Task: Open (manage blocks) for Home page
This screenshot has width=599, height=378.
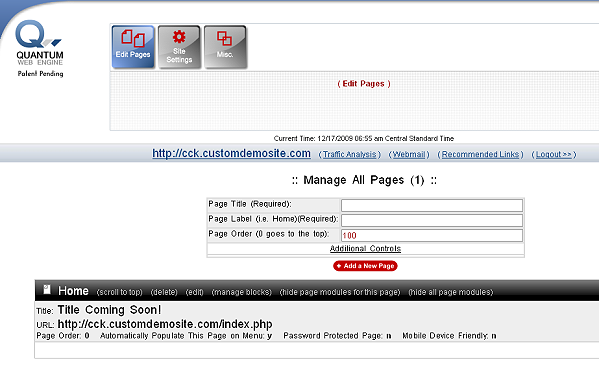Action: (x=241, y=292)
